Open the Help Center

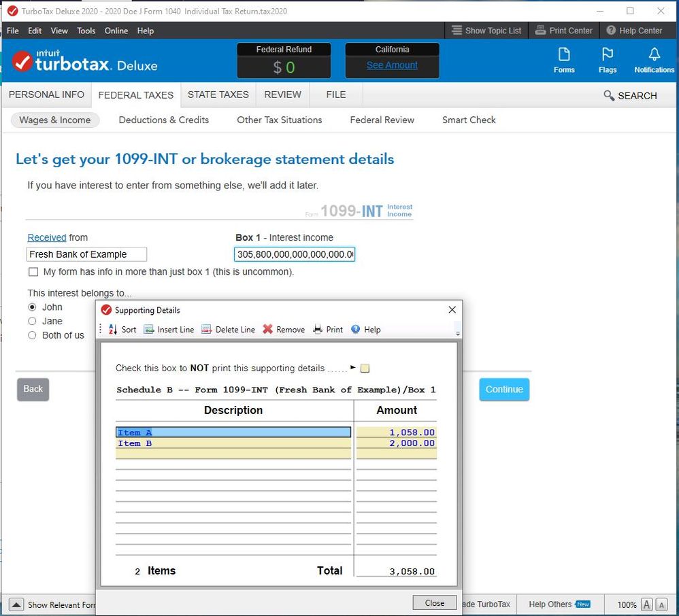point(634,31)
